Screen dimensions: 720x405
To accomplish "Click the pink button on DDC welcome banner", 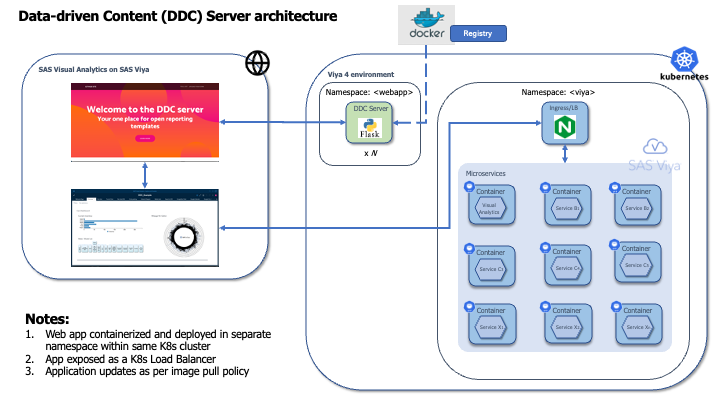I will pyautogui.click(x=145, y=138).
